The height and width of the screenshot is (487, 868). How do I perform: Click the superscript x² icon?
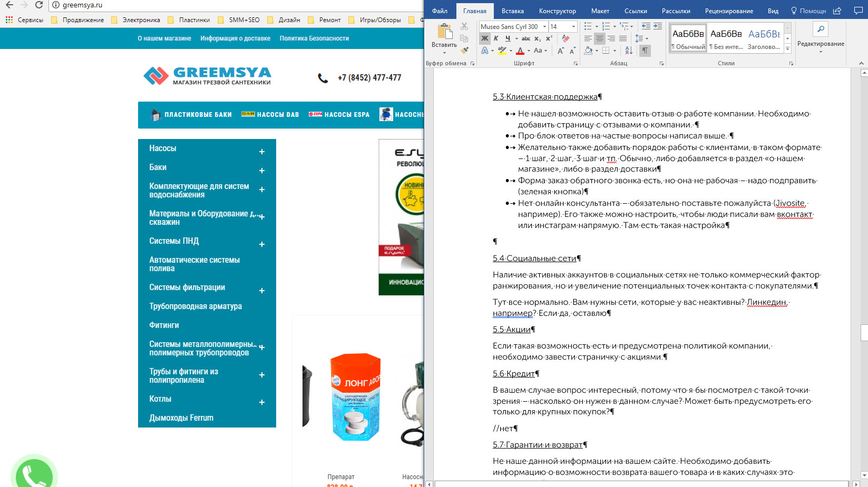click(x=549, y=38)
